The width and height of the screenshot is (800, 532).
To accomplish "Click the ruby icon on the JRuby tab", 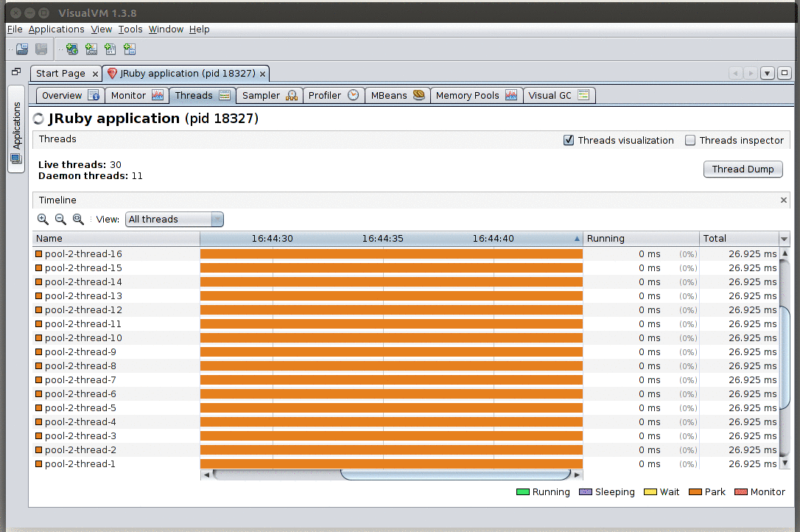I will pos(112,74).
